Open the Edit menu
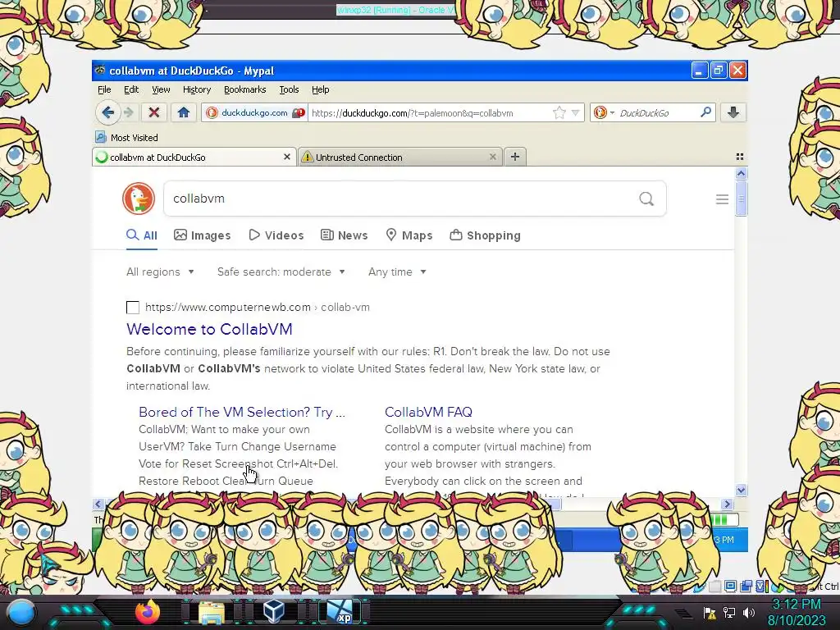This screenshot has height=630, width=840. (131, 89)
